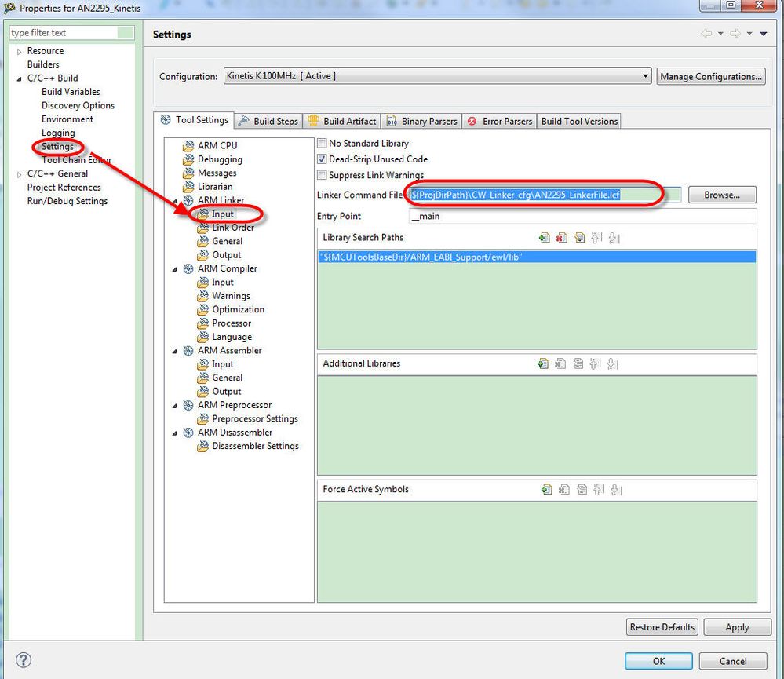Apply the settings changes
The width and height of the screenshot is (784, 679).
(737, 627)
